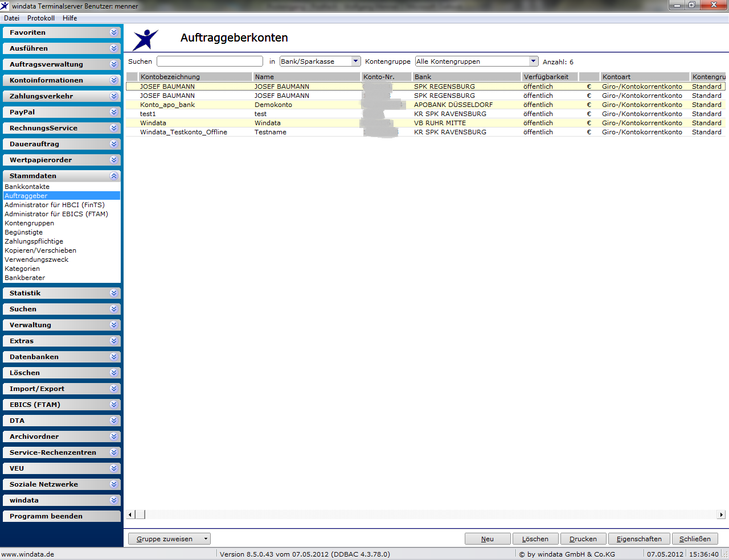The height and width of the screenshot is (560, 729).
Task: Expand the Zahlungsverkehr section
Action: click(62, 96)
